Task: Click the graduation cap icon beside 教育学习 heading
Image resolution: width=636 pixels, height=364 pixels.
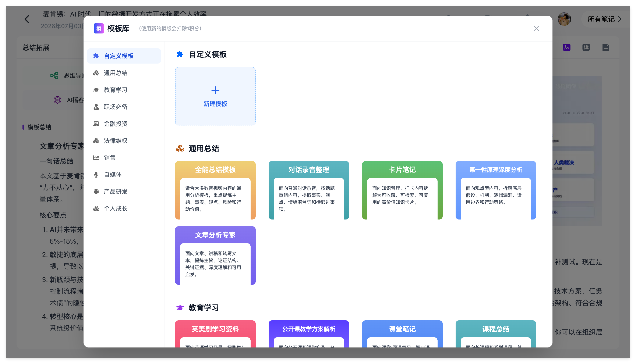Action: (180, 307)
